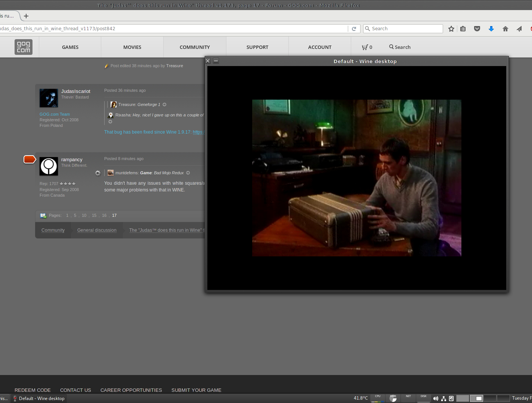This screenshot has height=403, width=532.
Task: Click in the Firefox address bar
Action: [x=174, y=29]
